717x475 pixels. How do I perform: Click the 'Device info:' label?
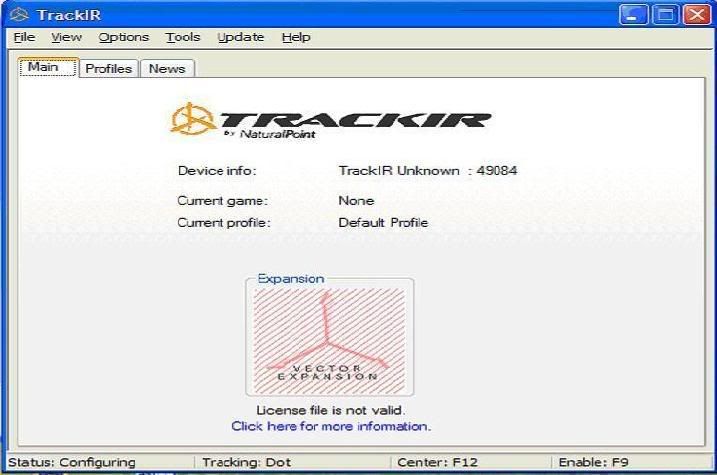point(217,171)
